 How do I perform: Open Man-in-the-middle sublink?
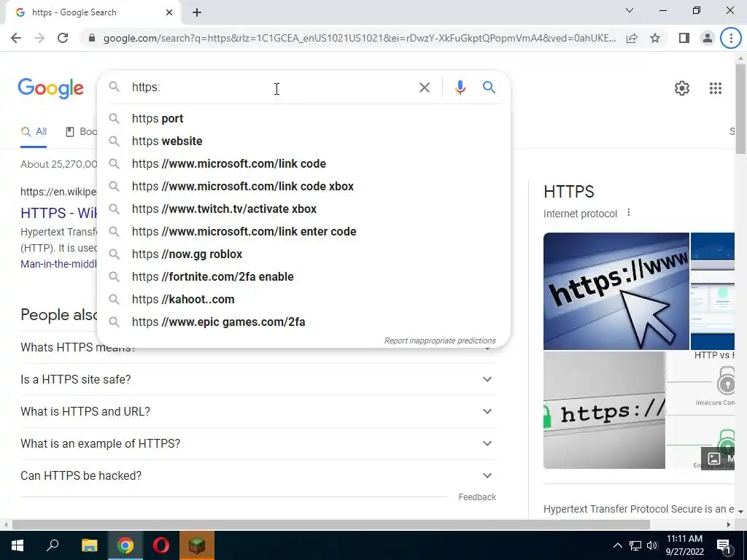[58, 264]
